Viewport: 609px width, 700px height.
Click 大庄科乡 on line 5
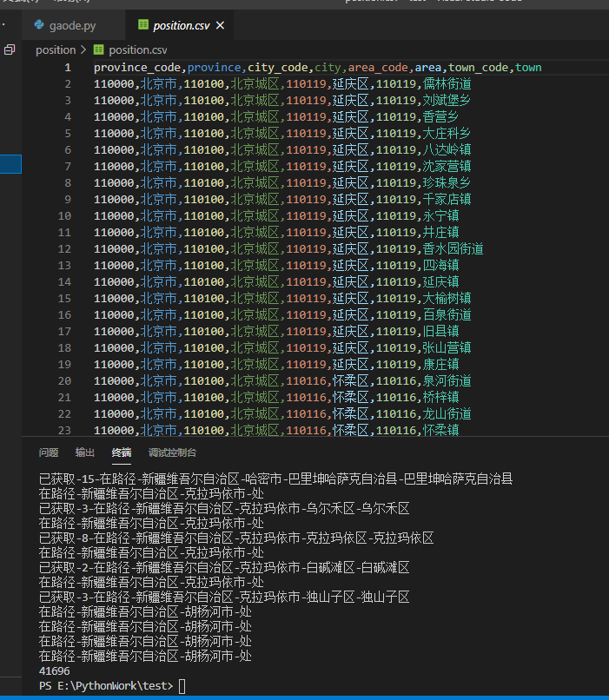pyautogui.click(x=447, y=134)
